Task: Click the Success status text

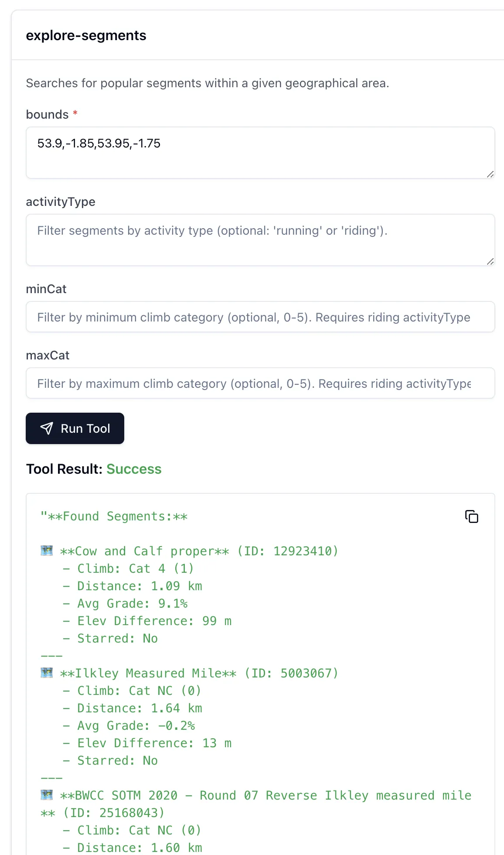Action: [134, 469]
